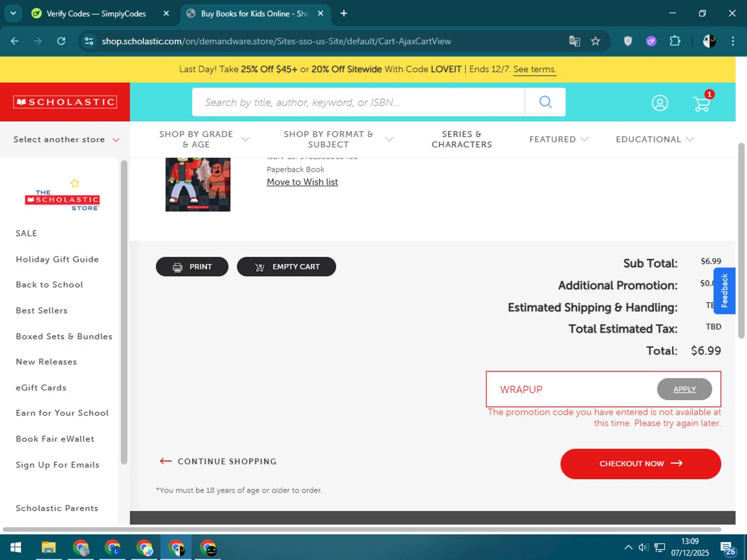Open the shopping cart icon

tap(702, 104)
